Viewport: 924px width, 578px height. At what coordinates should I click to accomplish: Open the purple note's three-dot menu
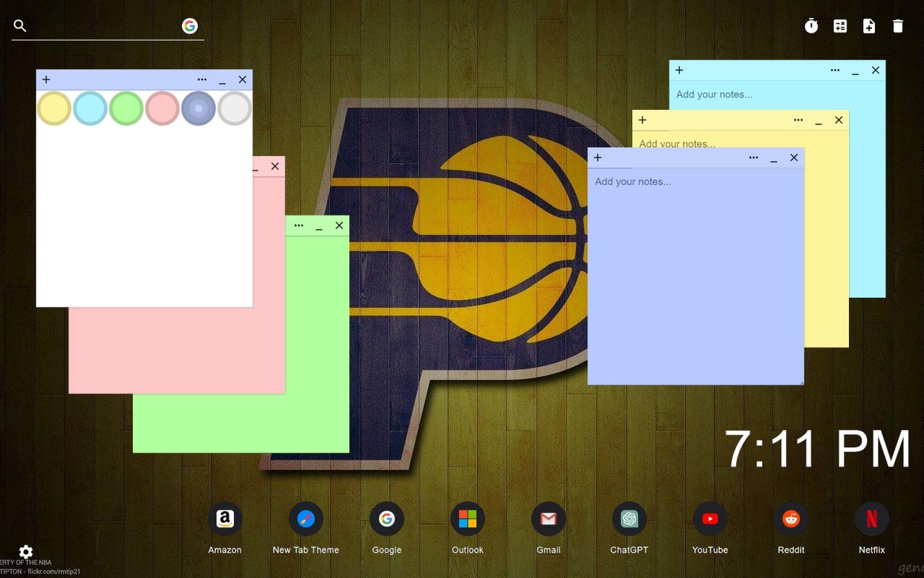(754, 158)
